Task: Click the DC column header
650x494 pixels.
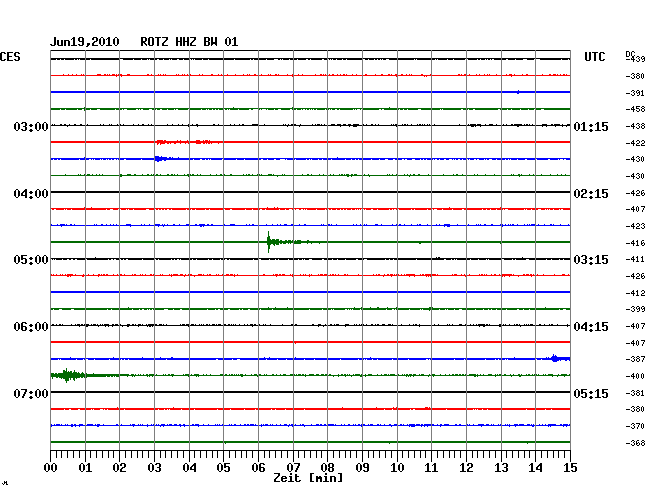Action: (x=630, y=54)
